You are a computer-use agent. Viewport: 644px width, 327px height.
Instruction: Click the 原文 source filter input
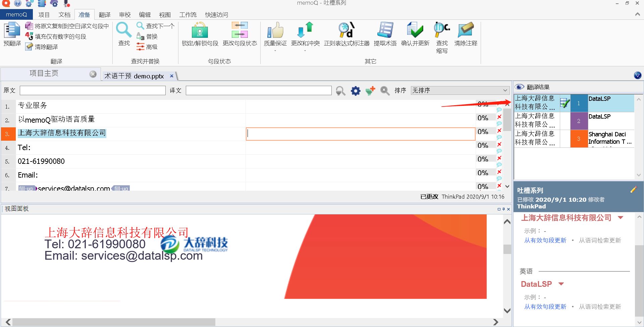coord(93,90)
